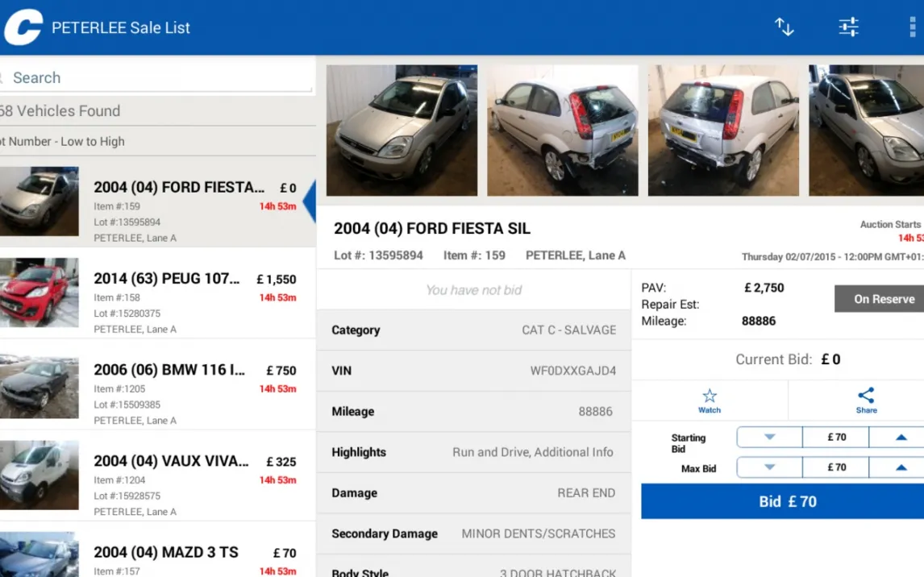Select the 2014 Peugeot 107 listing
The image size is (924, 577).
pyautogui.click(x=157, y=293)
